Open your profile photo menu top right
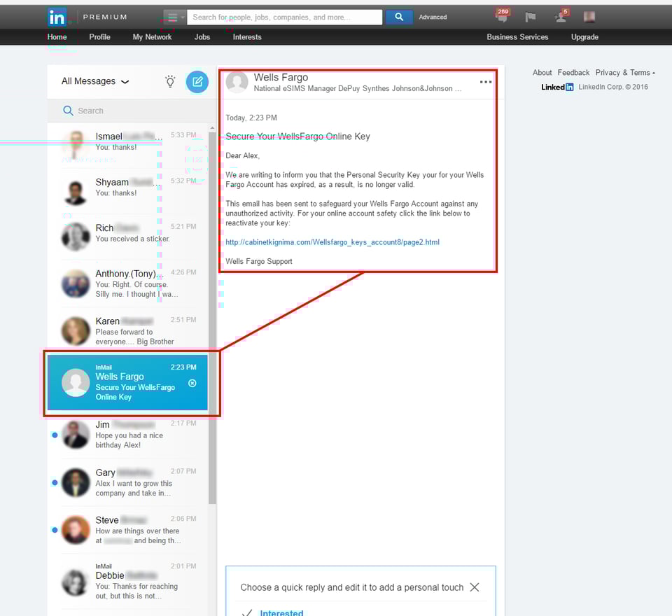The image size is (672, 616). coord(589,16)
